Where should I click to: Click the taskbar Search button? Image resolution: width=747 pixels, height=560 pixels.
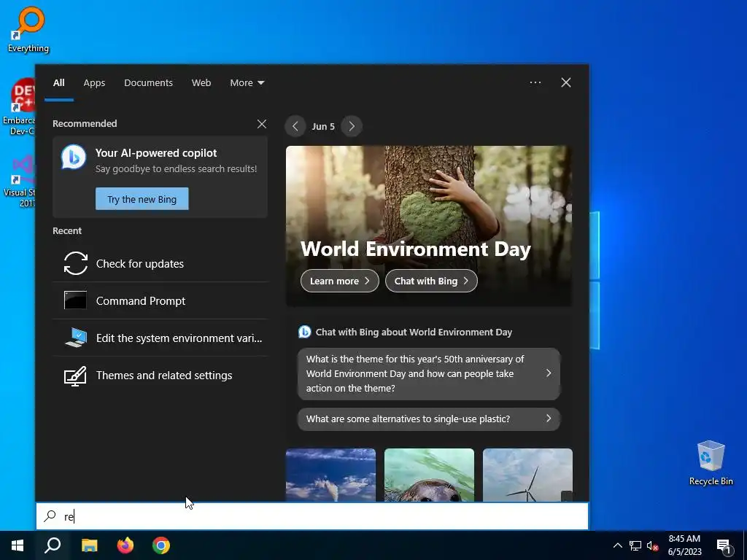53,545
